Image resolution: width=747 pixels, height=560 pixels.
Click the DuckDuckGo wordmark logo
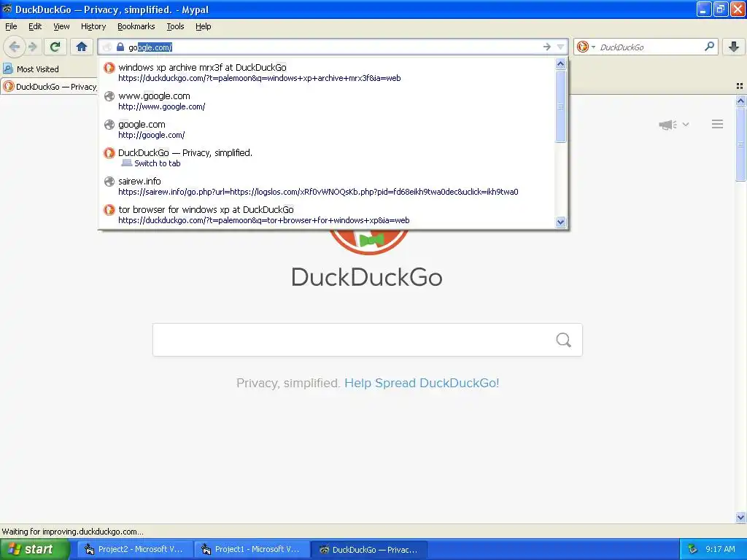click(367, 276)
